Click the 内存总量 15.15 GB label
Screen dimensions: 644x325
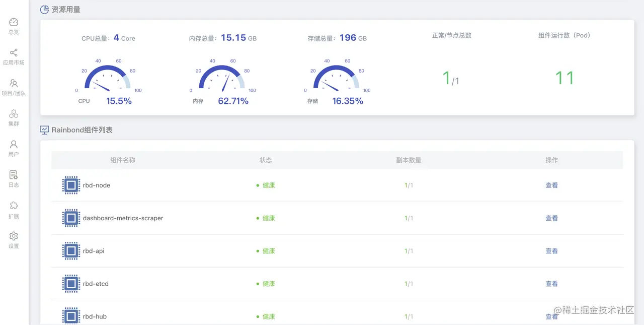(223, 38)
